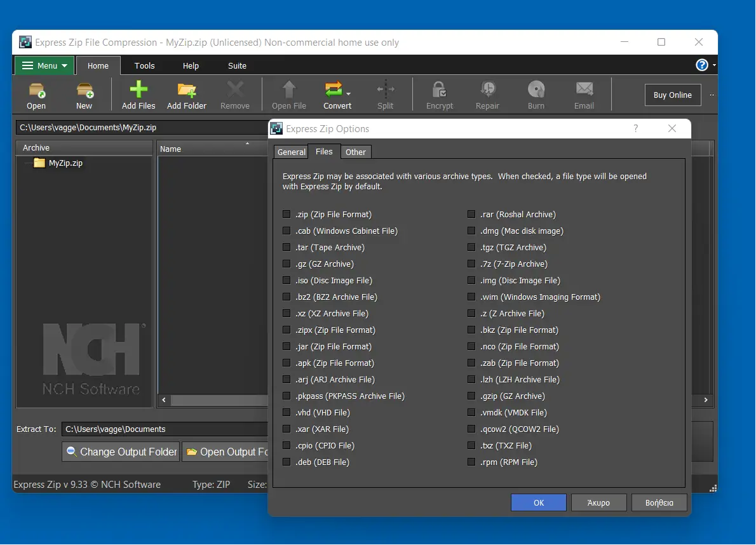Toggle .rpm (RPM File) association
The width and height of the screenshot is (756, 545).
pyautogui.click(x=471, y=462)
